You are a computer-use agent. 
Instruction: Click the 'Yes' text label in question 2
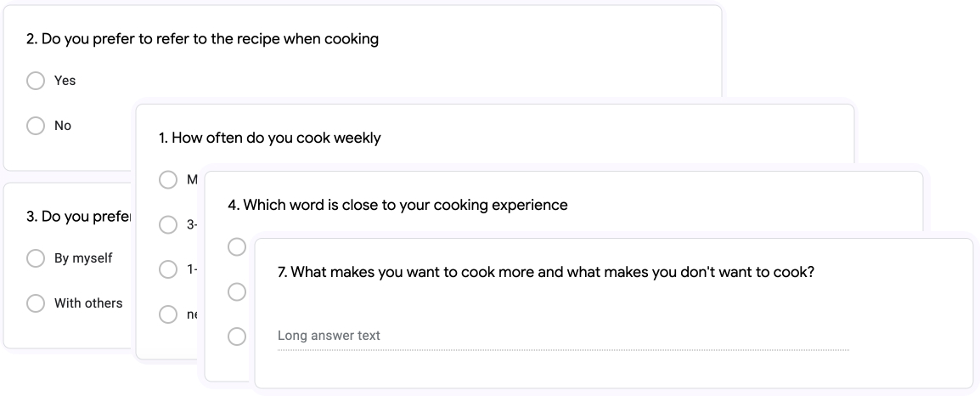65,81
